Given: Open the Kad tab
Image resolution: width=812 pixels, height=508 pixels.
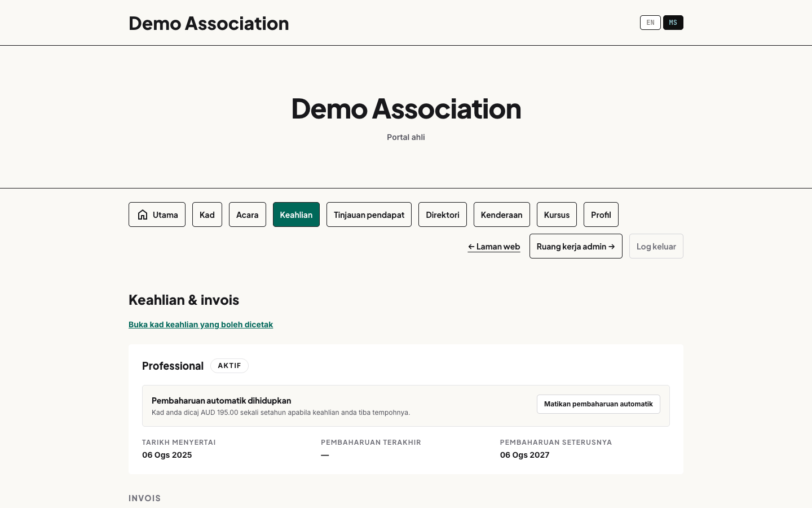Looking at the screenshot, I should tap(207, 214).
